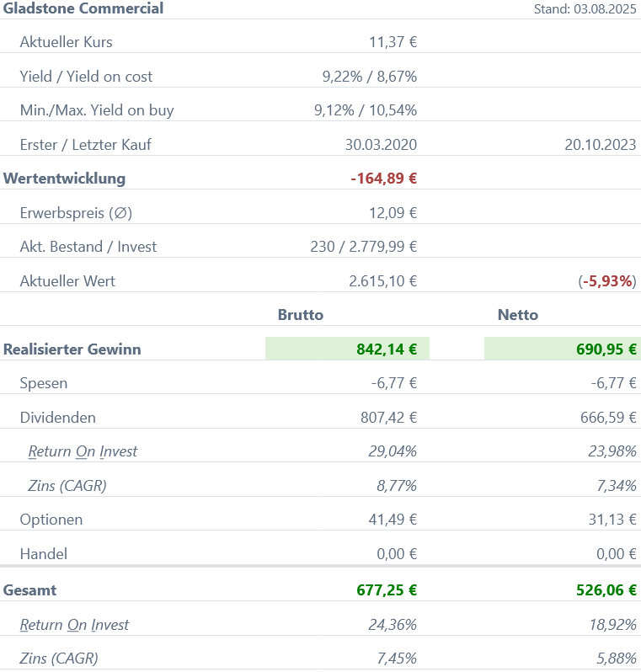Click the red -164,89 € performance value
The height and width of the screenshot is (672, 641).
click(x=384, y=179)
